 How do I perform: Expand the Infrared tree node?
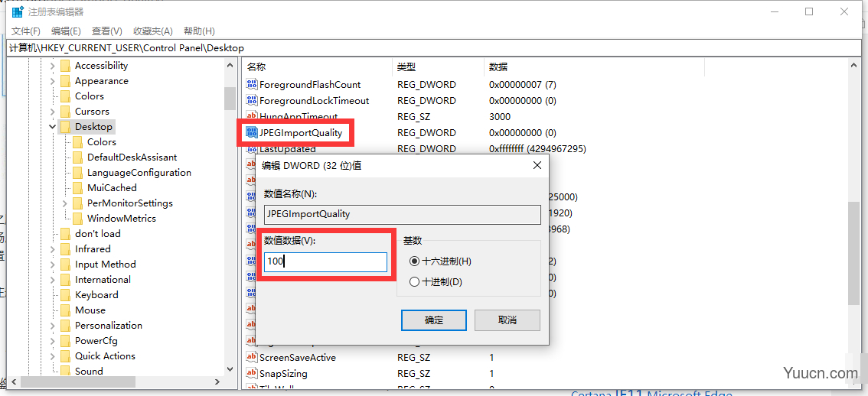[x=52, y=249]
